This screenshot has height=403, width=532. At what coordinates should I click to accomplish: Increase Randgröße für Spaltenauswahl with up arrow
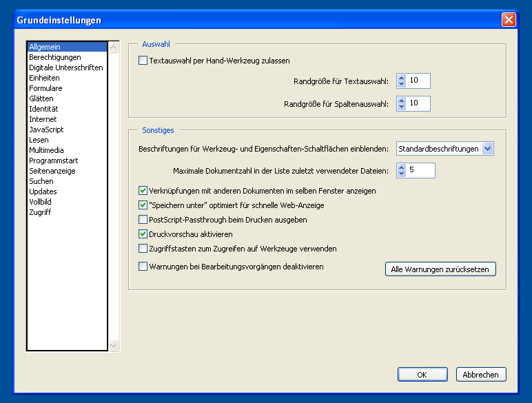point(402,101)
